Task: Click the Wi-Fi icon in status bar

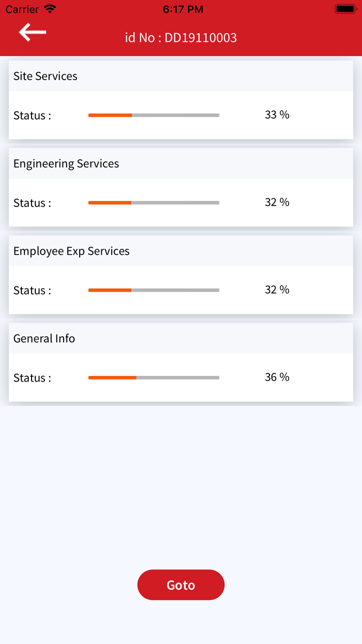Action: (50, 8)
